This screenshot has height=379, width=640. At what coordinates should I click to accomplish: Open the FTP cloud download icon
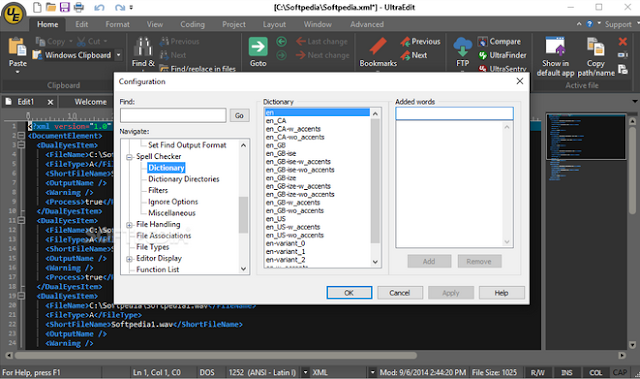pyautogui.click(x=462, y=47)
